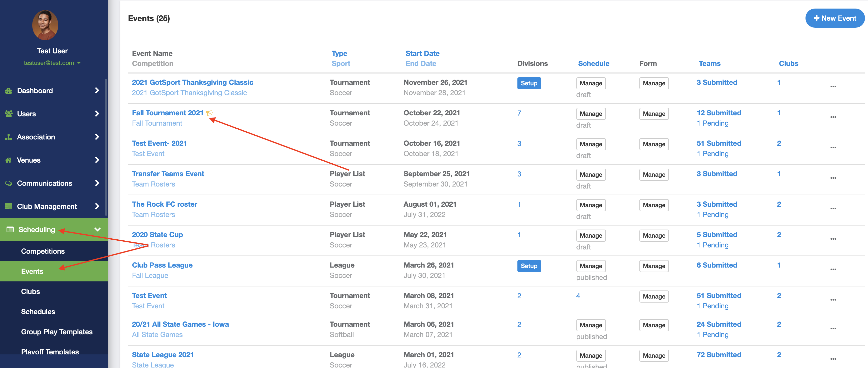This screenshot has width=868, height=368.
Task: Click Setup divisions for 2021 GotSport Thanksgiving Classic
Action: (529, 83)
